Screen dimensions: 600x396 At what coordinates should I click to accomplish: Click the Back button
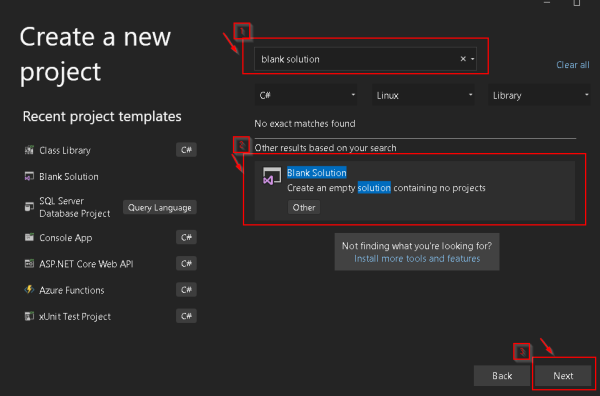click(x=502, y=376)
